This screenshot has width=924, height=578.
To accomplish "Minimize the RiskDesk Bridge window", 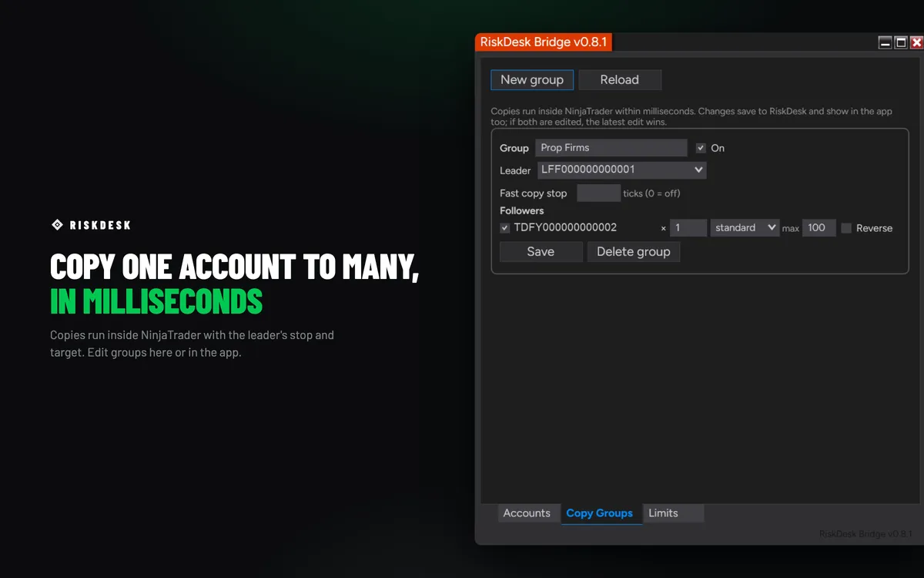I will pos(885,43).
